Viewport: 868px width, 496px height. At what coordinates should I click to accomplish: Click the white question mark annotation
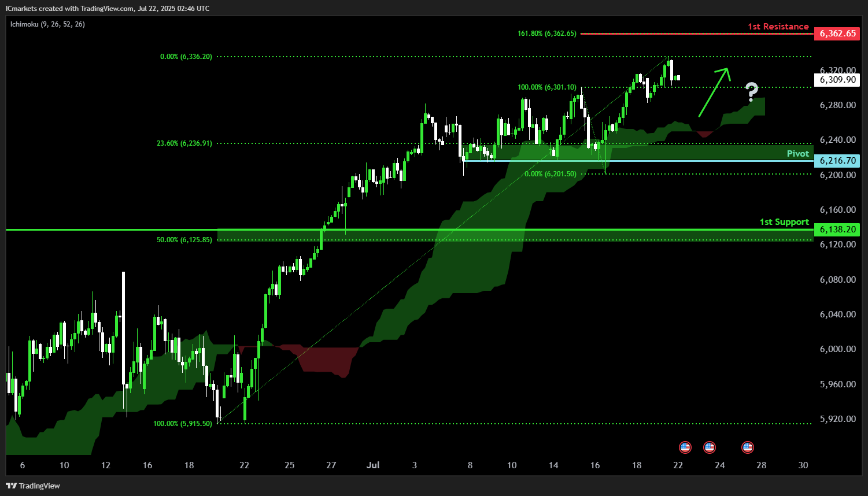pos(751,92)
